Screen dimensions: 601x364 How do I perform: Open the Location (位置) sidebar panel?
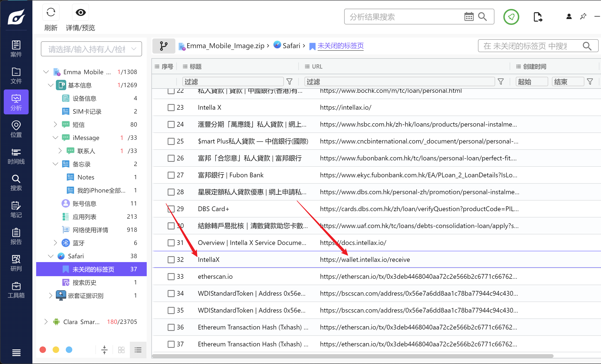(x=16, y=129)
